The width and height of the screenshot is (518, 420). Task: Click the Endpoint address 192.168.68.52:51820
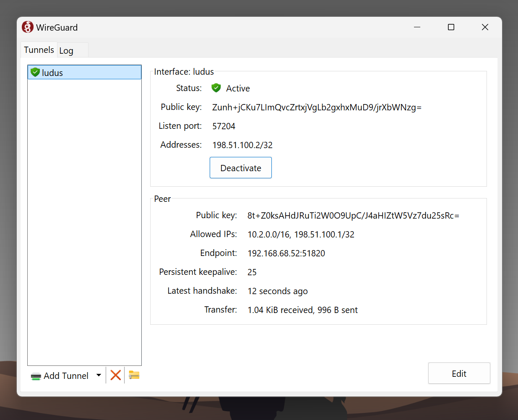coord(286,253)
